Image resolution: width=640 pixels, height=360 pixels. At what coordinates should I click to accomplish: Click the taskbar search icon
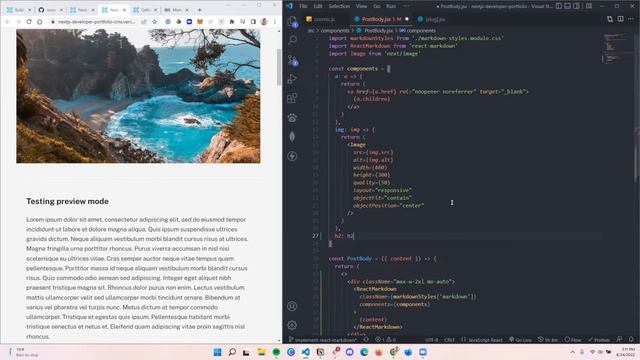pyautogui.click(x=232, y=352)
